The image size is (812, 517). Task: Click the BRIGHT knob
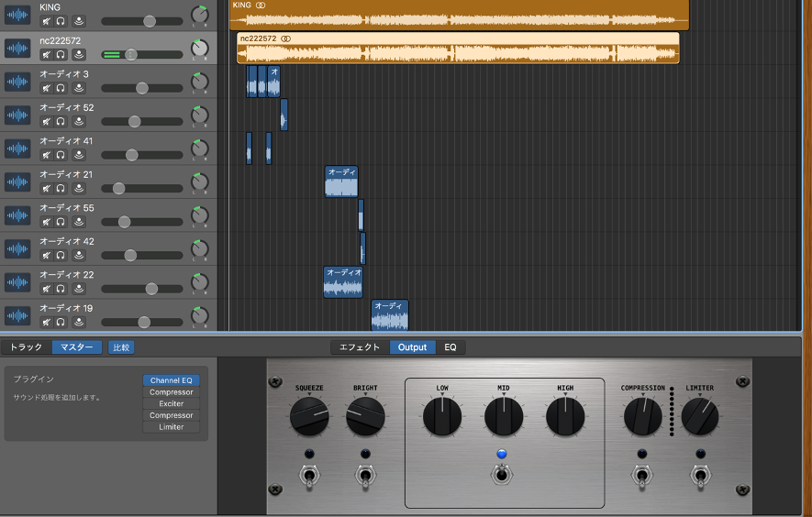coord(365,416)
